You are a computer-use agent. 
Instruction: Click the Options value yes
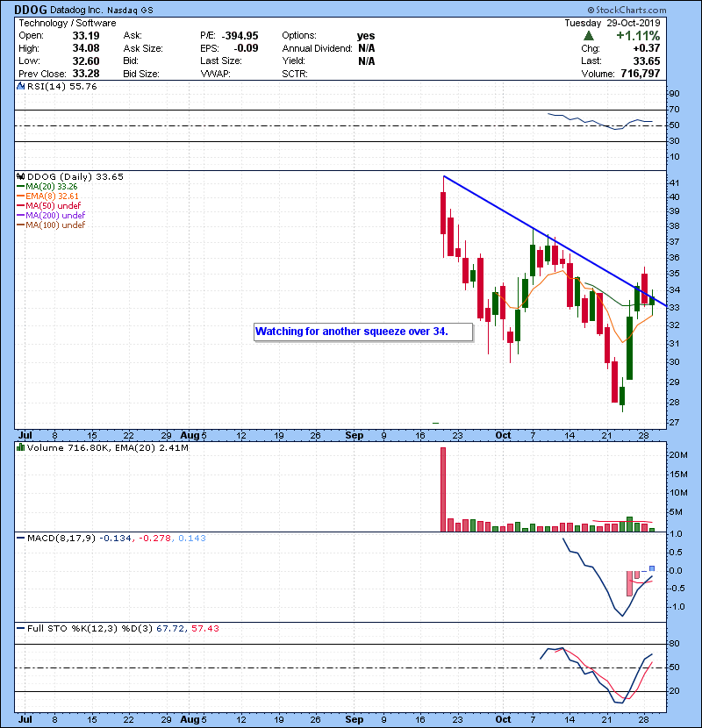click(x=366, y=36)
